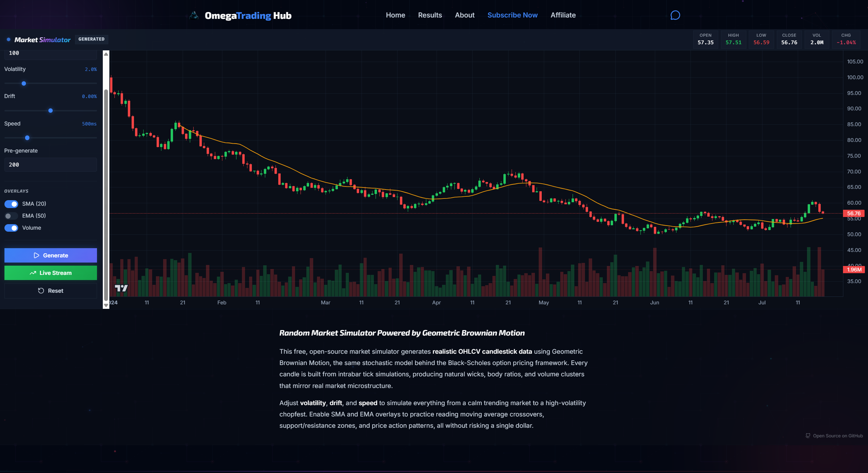The width and height of the screenshot is (868, 473).
Task: Click Subscribe Now in navigation
Action: click(x=512, y=15)
